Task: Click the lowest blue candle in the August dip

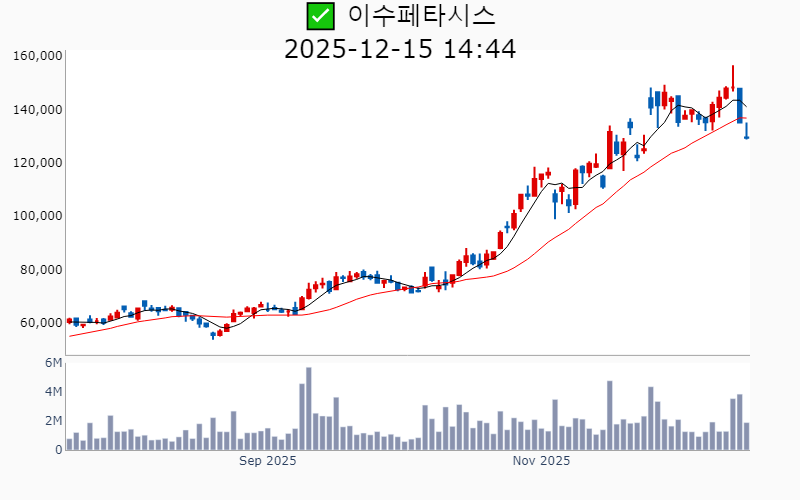Action: tap(213, 335)
